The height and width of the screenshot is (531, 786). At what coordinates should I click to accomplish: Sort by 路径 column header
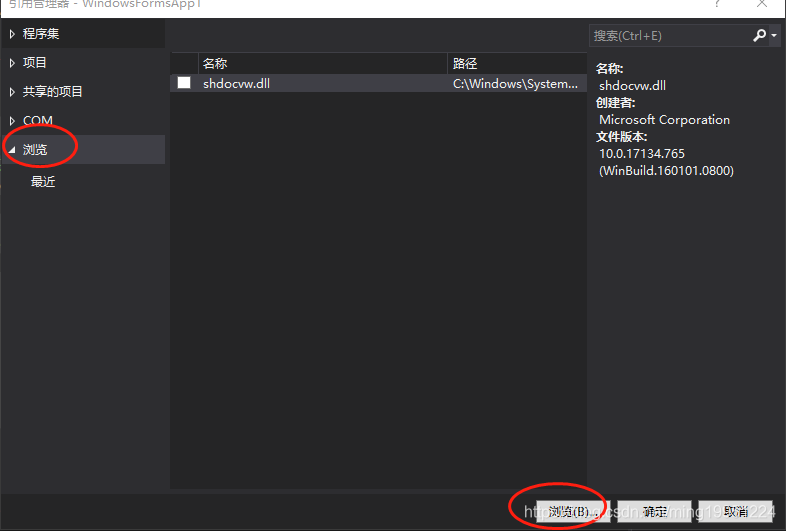coord(517,63)
